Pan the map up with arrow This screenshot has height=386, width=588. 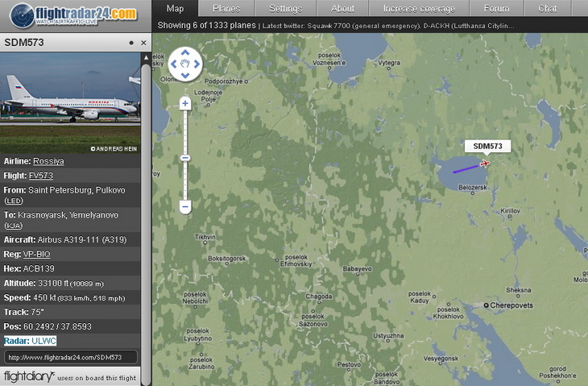point(185,53)
